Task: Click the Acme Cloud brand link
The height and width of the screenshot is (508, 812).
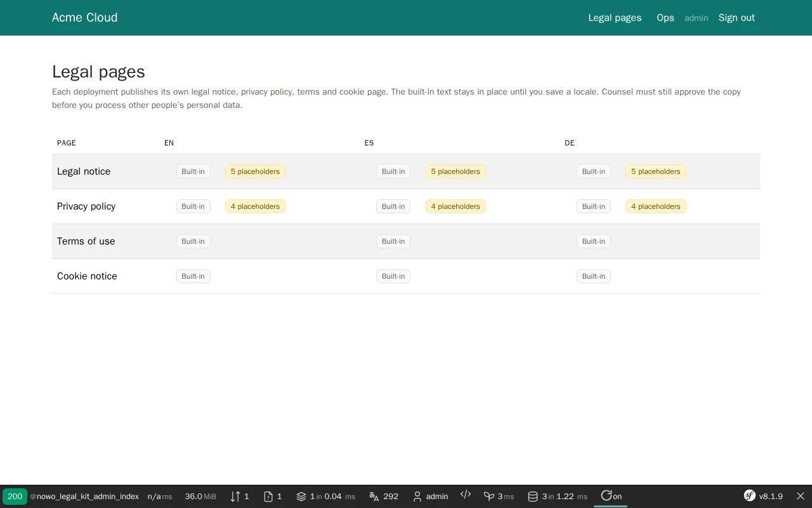Action: 85,18
